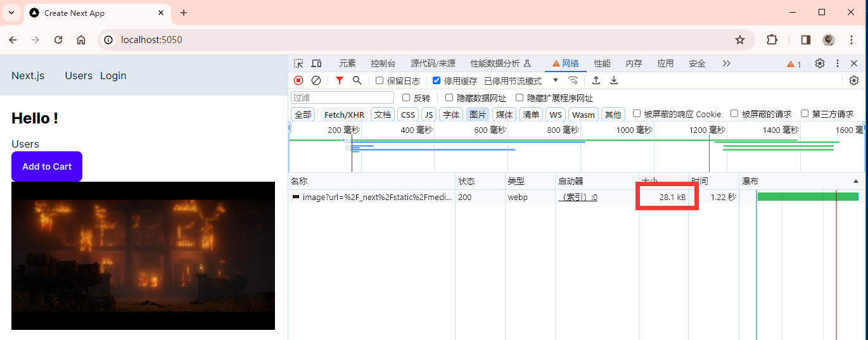Open the 安全 tab

(697, 63)
